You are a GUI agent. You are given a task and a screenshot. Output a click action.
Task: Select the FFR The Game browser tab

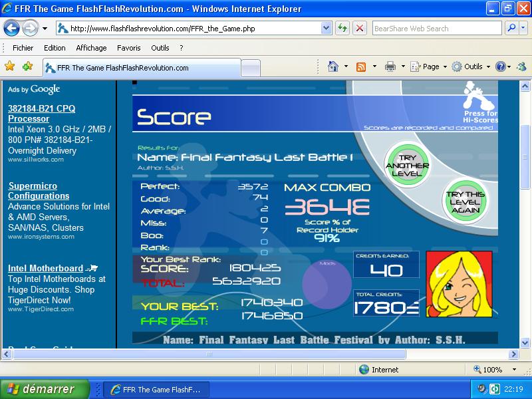[x=142, y=68]
